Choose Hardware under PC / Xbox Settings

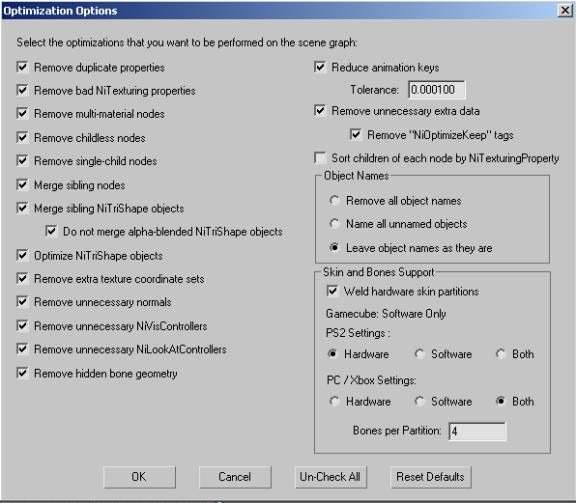[x=334, y=401]
